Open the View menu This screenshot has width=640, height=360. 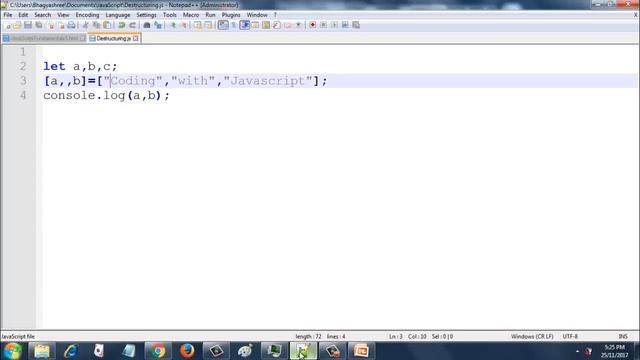(63, 15)
